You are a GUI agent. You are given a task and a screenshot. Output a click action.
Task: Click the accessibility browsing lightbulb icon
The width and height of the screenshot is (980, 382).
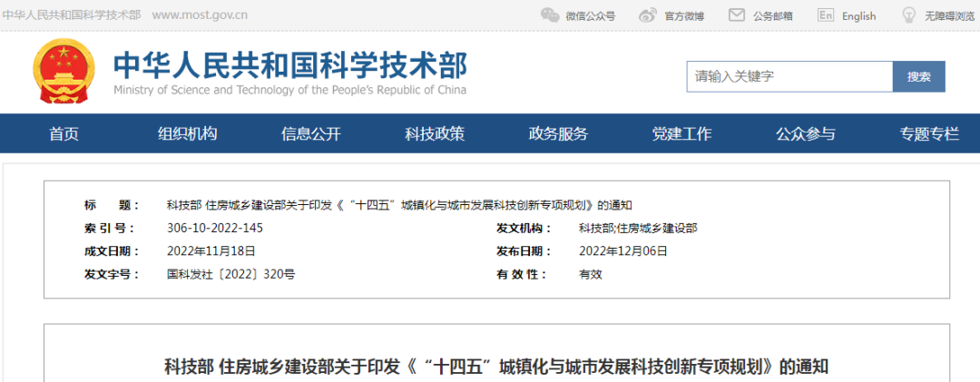pos(908,15)
